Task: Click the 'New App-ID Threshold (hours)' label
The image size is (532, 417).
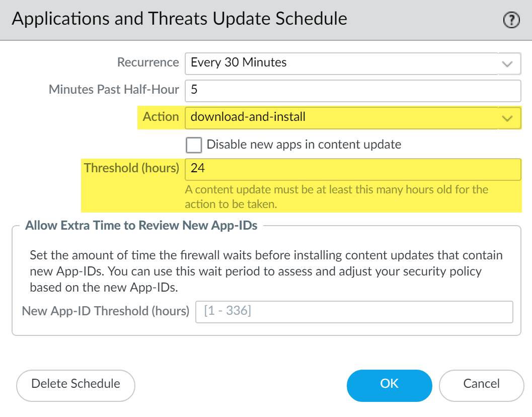Action: (106, 311)
